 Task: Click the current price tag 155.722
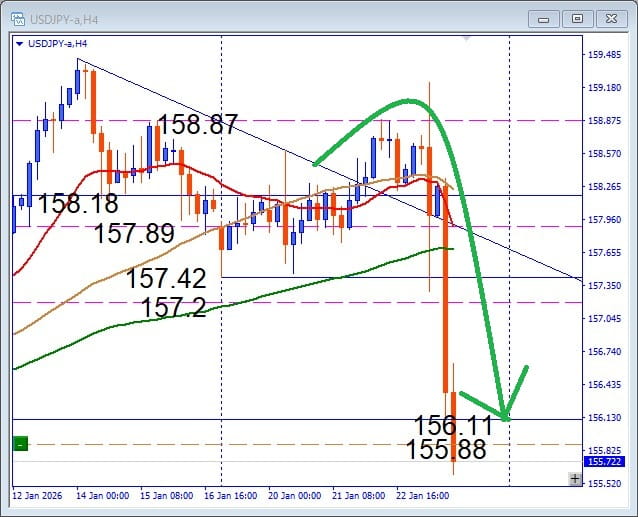(x=604, y=462)
